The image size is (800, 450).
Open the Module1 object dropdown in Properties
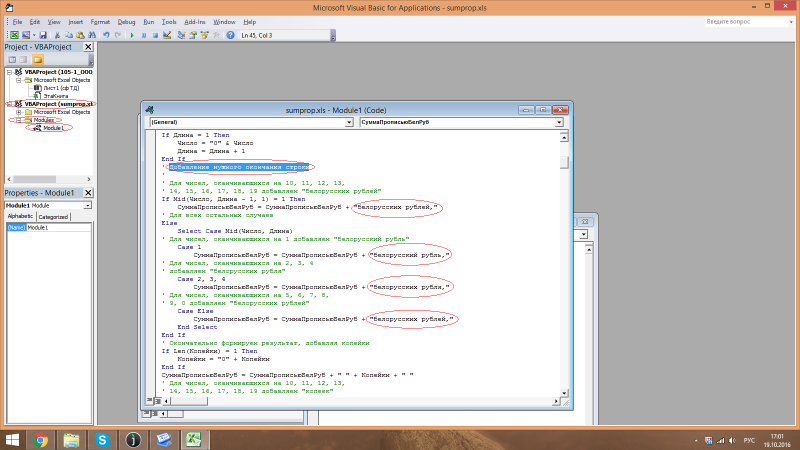click(x=88, y=206)
